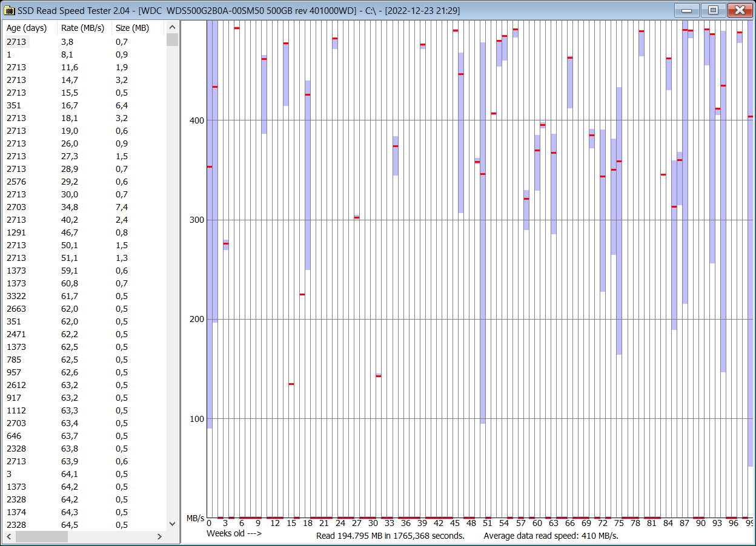This screenshot has height=546, width=756.
Task: Click the file list's vertical scrollbar up arrow
Action: click(172, 28)
